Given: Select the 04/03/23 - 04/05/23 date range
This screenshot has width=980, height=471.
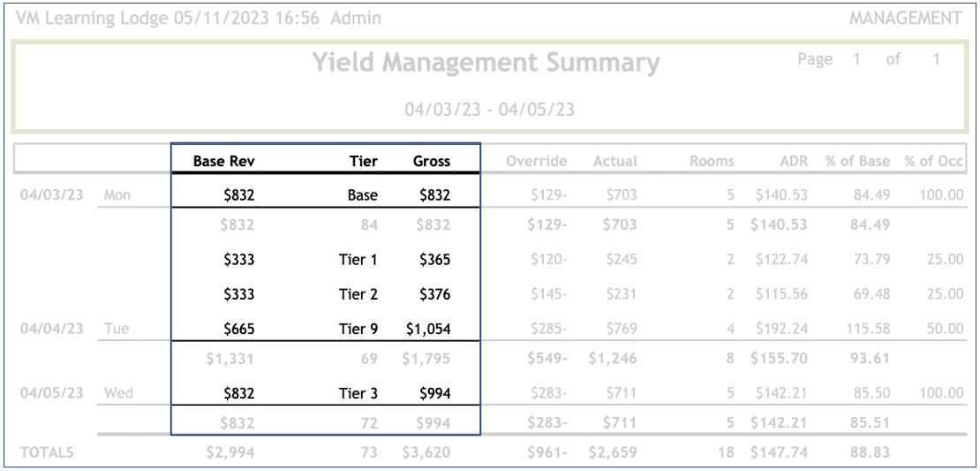Looking at the screenshot, I should tap(490, 110).
